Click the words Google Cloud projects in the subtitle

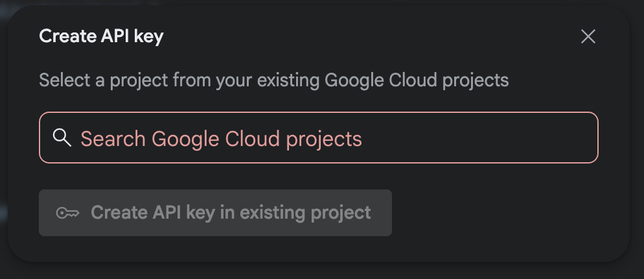(x=416, y=80)
